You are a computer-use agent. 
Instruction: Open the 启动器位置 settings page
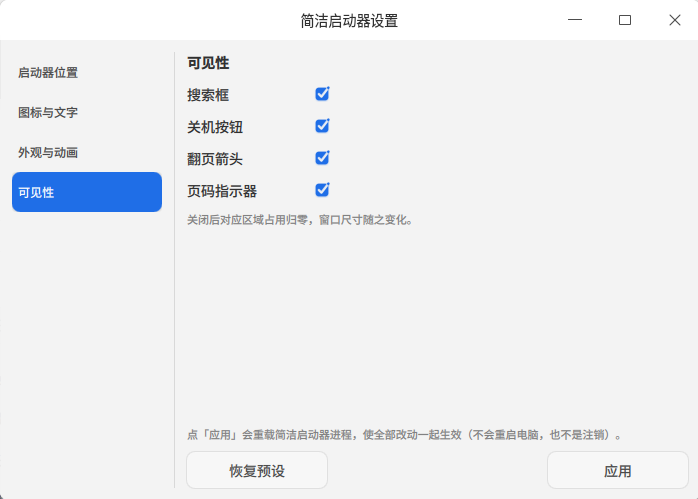(87, 73)
